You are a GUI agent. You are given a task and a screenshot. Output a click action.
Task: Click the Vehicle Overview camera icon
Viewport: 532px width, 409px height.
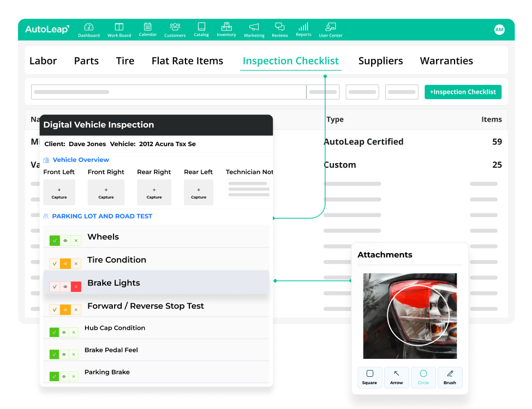coord(46,160)
